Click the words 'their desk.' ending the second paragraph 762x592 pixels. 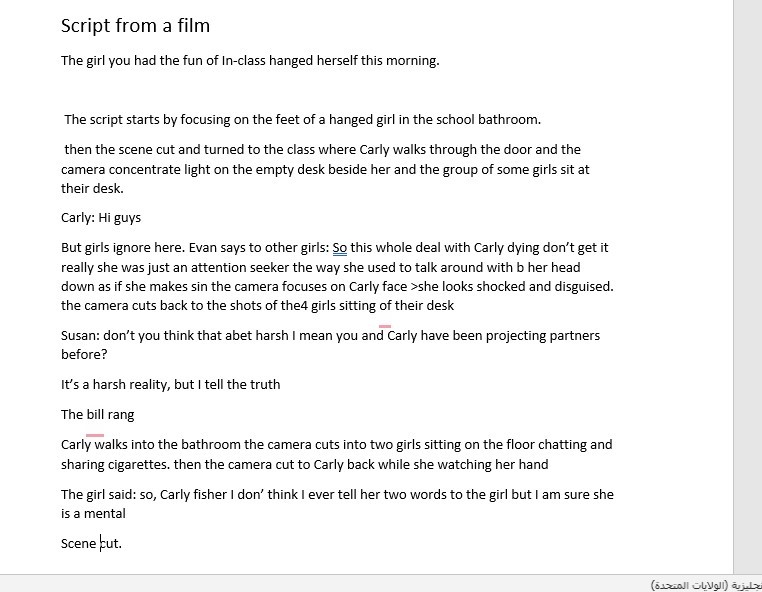[x=92, y=189]
